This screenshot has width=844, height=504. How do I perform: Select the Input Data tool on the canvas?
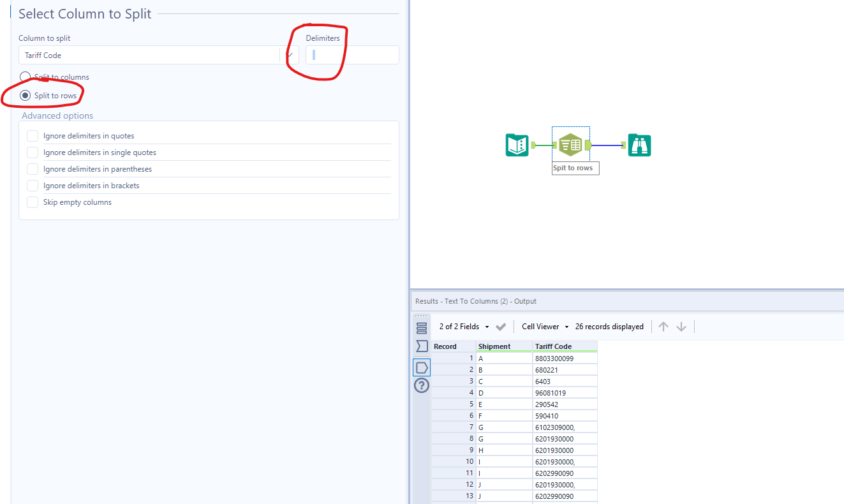[517, 145]
